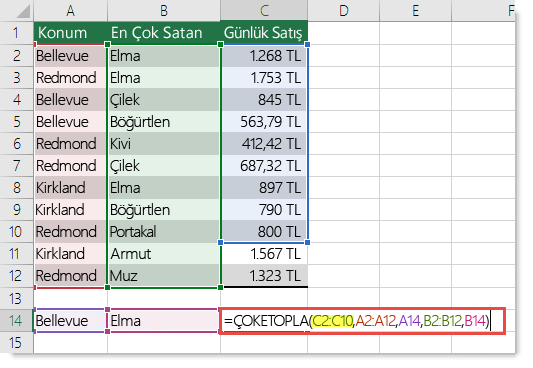Image resolution: width=533 pixels, height=368 pixels.
Task: Select cell with 412,42 TL
Action: [x=264, y=144]
